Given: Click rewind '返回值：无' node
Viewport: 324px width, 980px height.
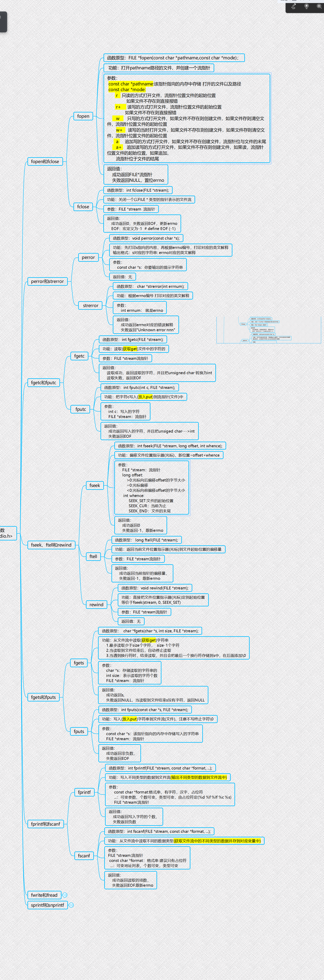Looking at the screenshot, I should (131, 621).
